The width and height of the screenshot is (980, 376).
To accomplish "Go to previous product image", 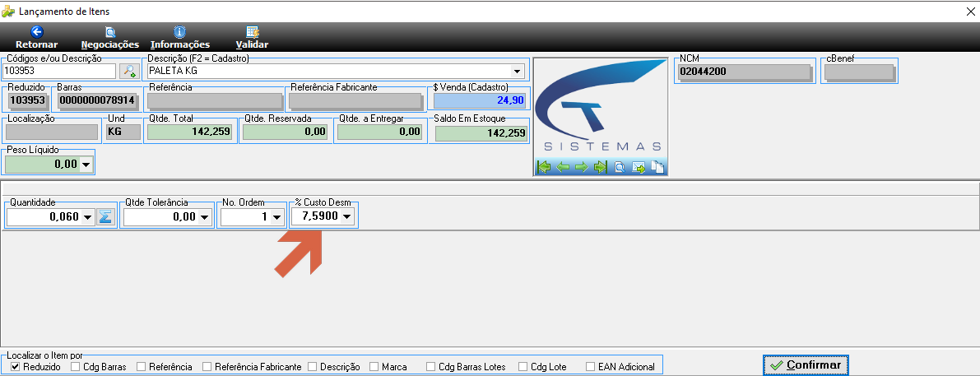I will 563,167.
